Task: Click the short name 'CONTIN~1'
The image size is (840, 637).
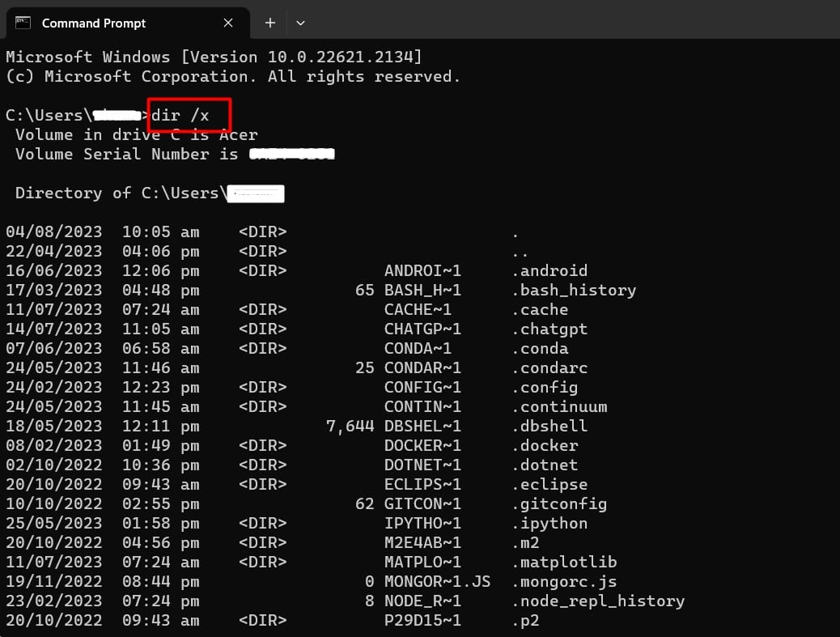Action: coord(422,406)
